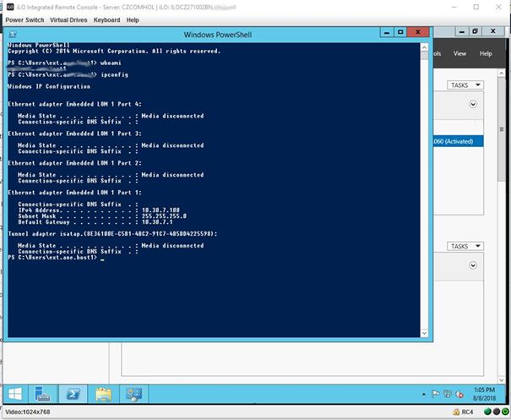The width and height of the screenshot is (511, 420).
Task: Click the green power status LED
Action: (x=505, y=412)
